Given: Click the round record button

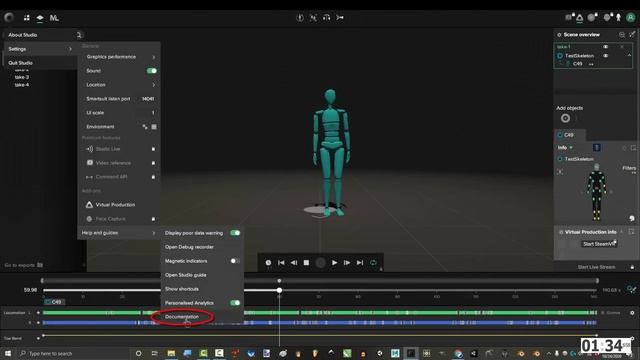Looking at the screenshot, I should [x=320, y=263].
